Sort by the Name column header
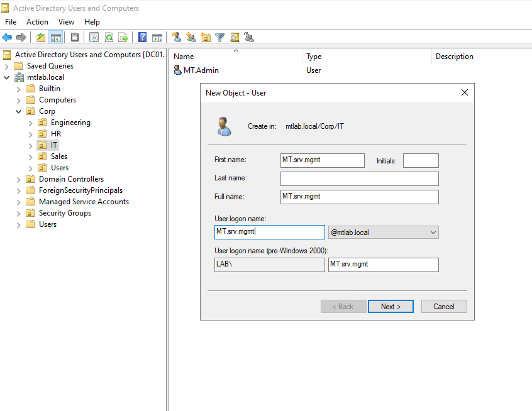The height and width of the screenshot is (411, 532). tap(235, 57)
